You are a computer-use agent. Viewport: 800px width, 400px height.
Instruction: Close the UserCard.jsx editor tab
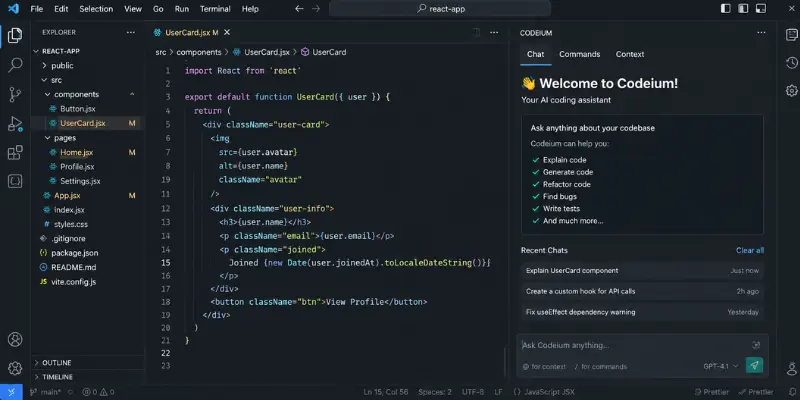(227, 32)
